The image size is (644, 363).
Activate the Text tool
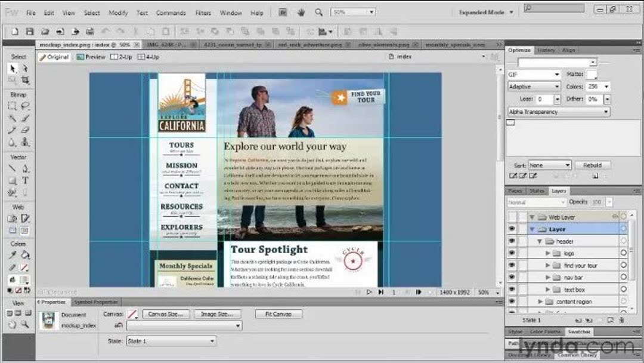point(24,180)
